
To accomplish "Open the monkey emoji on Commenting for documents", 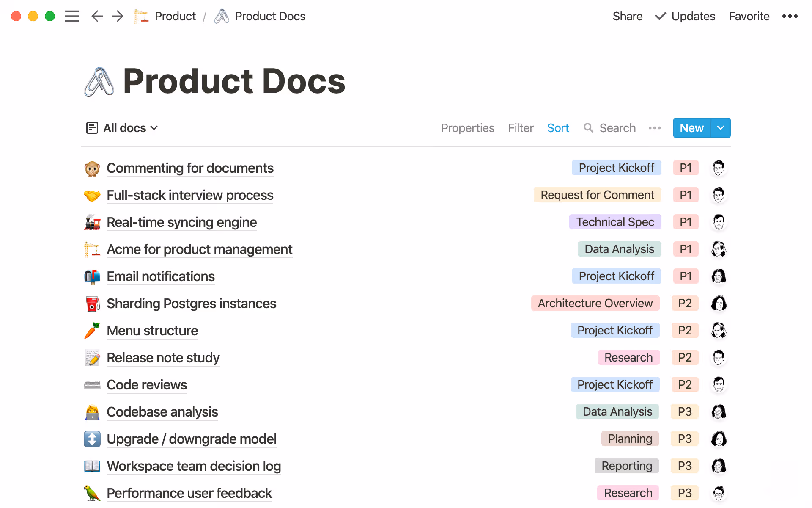I will [92, 168].
